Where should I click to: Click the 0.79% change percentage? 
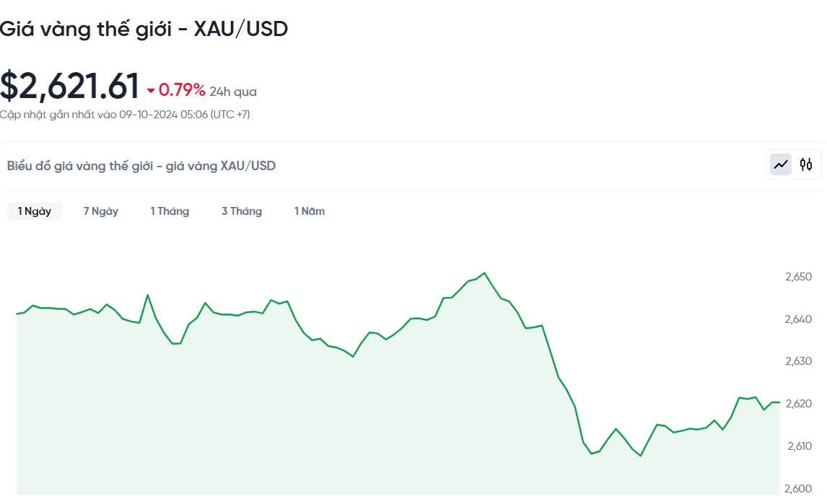point(182,90)
